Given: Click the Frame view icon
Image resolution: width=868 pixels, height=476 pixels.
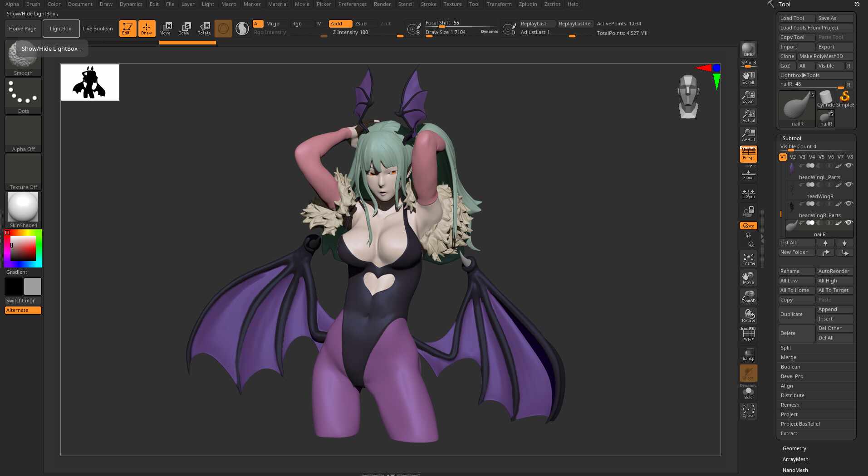Looking at the screenshot, I should 748,259.
